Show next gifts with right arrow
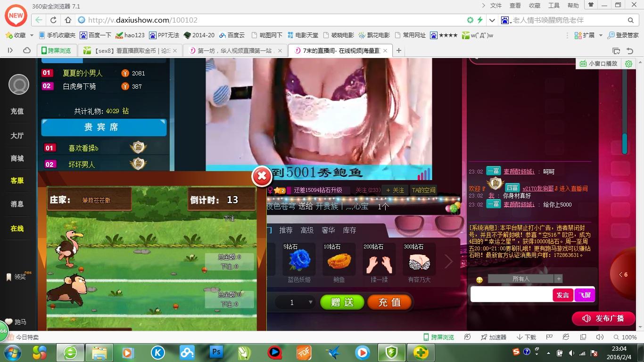The height and width of the screenshot is (362, 644). point(448,261)
